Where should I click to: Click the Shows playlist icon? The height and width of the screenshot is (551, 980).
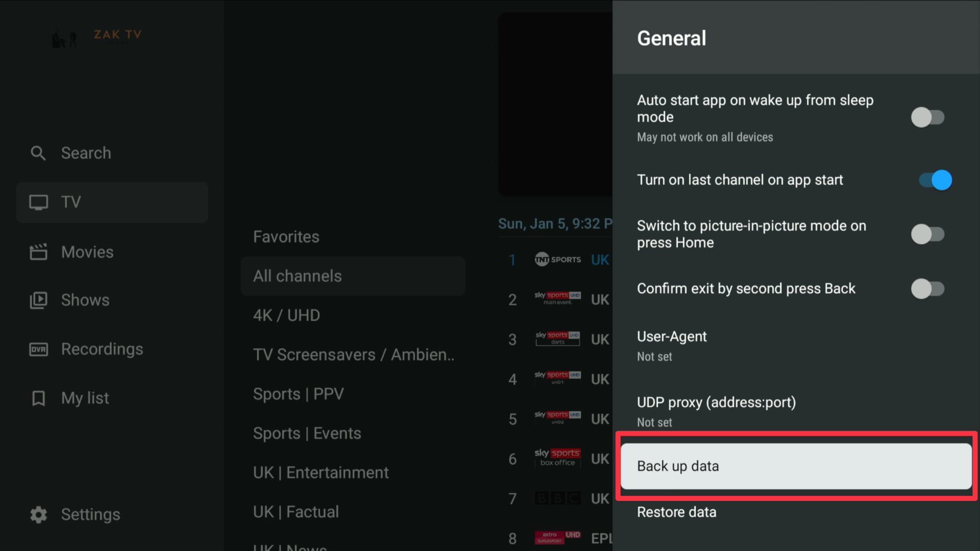(x=38, y=300)
